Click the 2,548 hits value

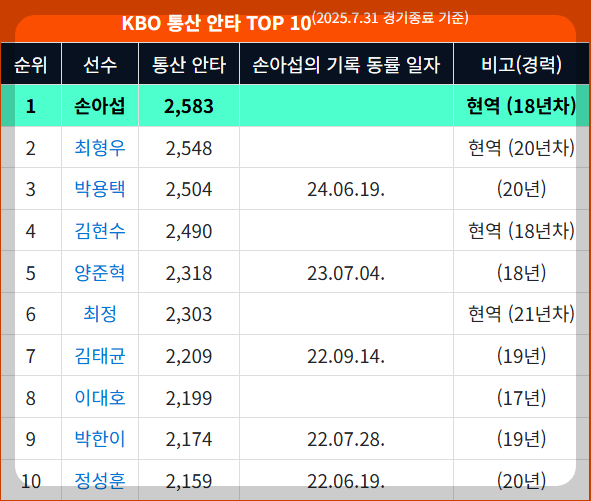[189, 148]
